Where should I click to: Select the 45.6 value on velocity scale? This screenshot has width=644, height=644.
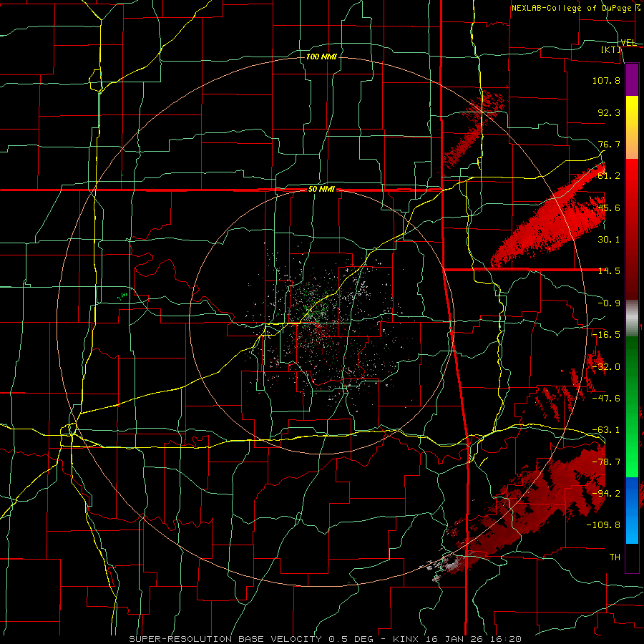pos(609,208)
